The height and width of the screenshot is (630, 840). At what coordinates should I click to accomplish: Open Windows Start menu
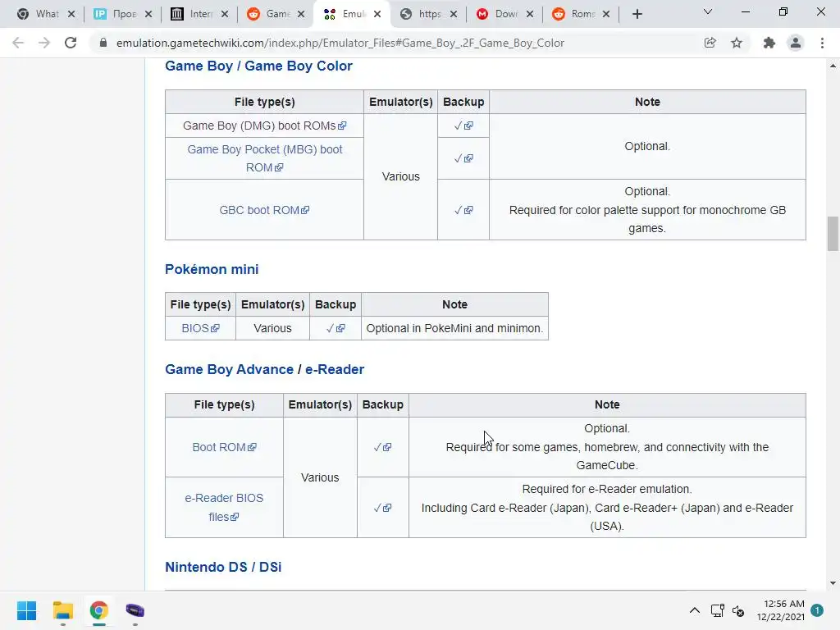pos(26,610)
